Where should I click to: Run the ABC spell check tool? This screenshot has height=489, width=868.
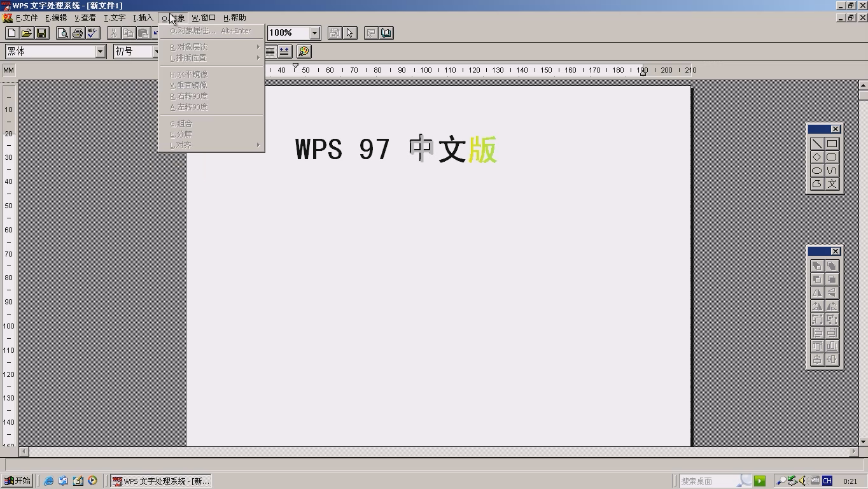click(x=93, y=33)
